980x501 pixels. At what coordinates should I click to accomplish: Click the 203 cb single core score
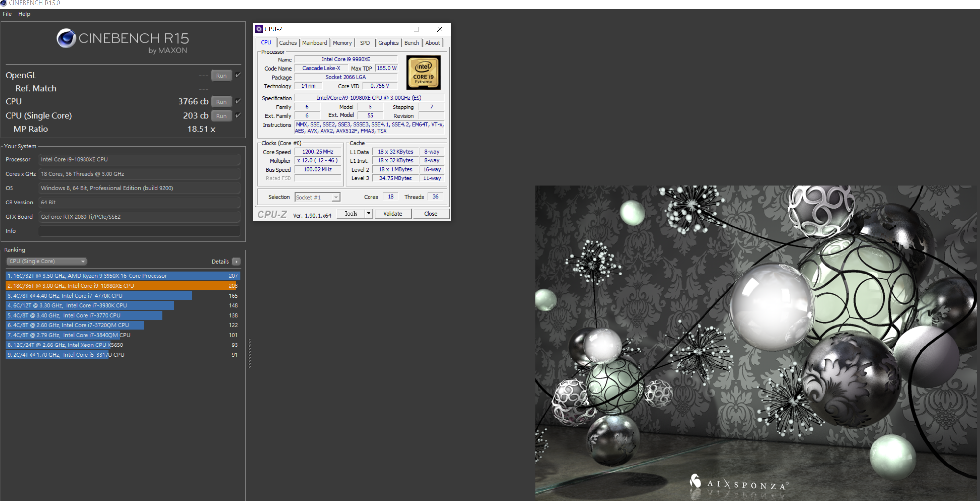click(196, 115)
